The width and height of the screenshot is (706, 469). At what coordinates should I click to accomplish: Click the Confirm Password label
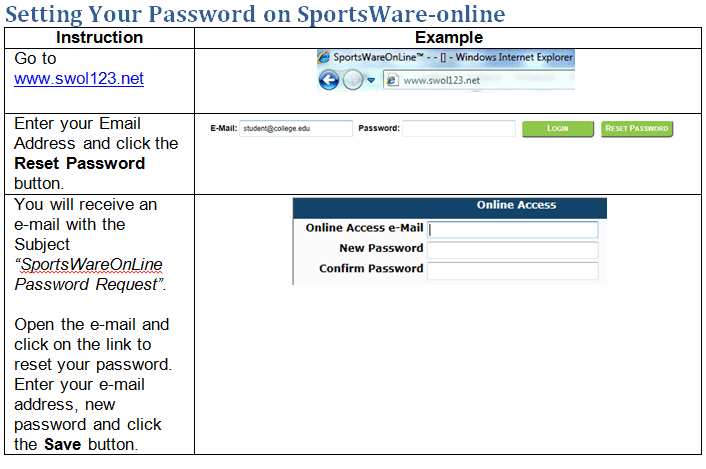click(371, 268)
